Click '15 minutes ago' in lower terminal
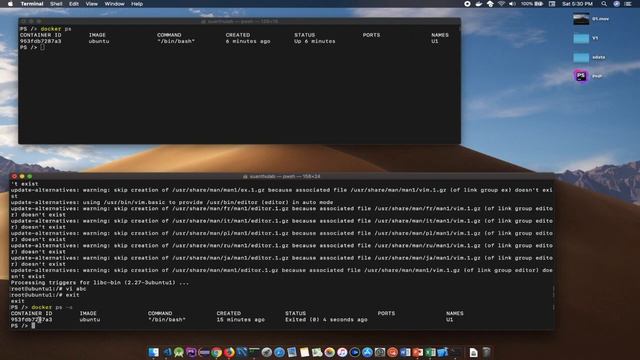Screen dimensions: 640x360 (240, 320)
